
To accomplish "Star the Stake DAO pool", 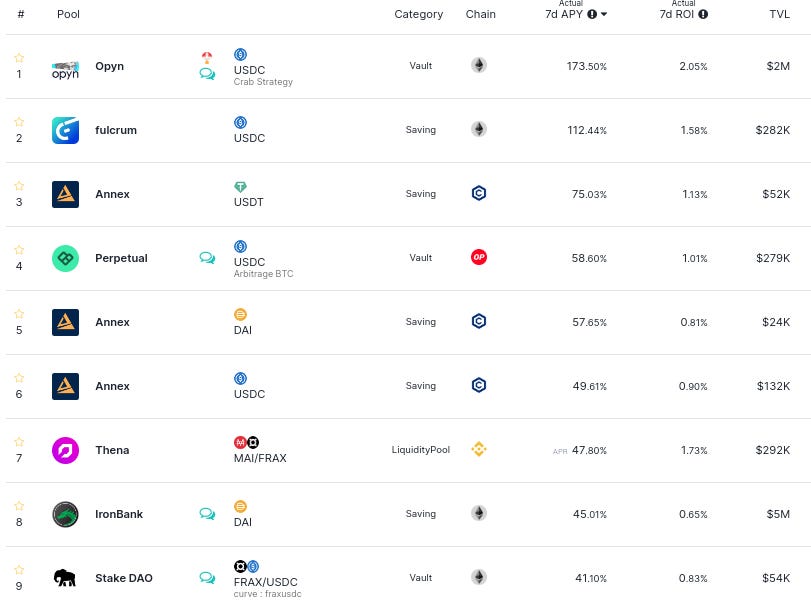I will pos(19,570).
